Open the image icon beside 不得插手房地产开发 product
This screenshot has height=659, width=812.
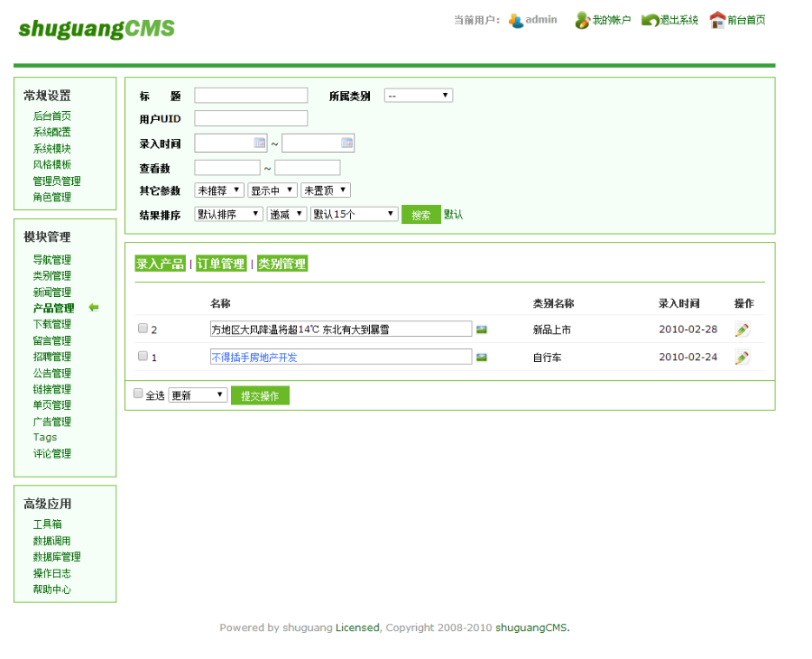pyautogui.click(x=482, y=357)
